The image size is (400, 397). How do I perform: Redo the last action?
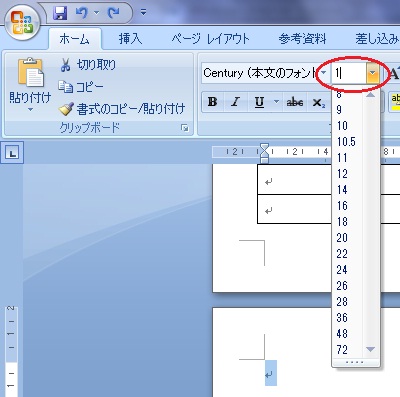[x=113, y=13]
